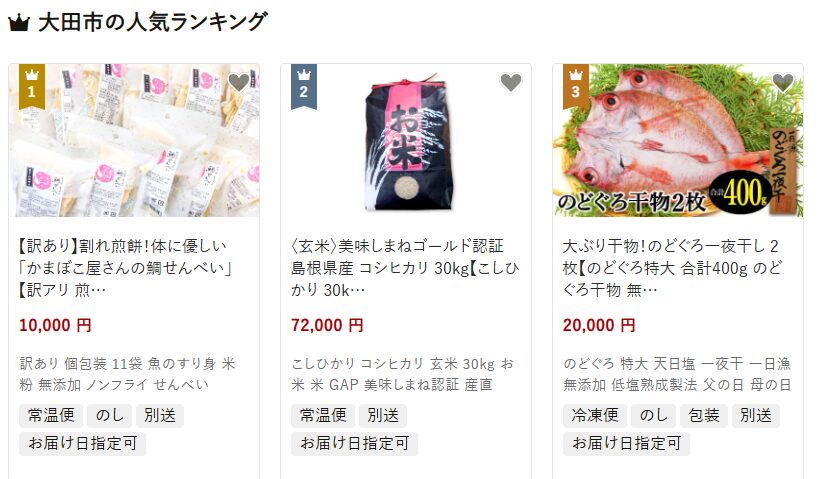Image resolution: width=820 pixels, height=479 pixels.
Task: Click the 常温便 tag on the first product
Action: pos(51,415)
